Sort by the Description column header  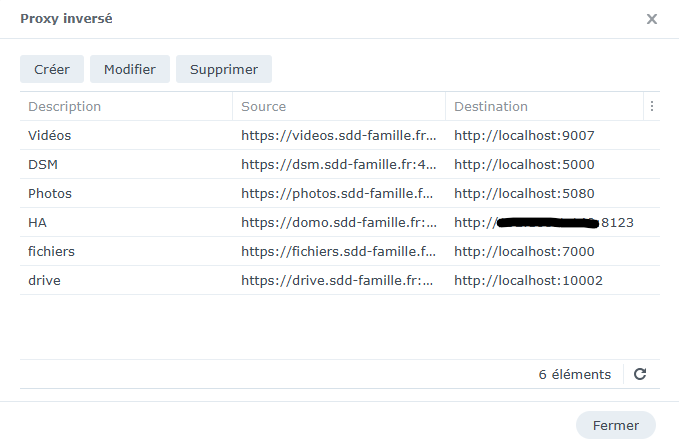coord(65,106)
